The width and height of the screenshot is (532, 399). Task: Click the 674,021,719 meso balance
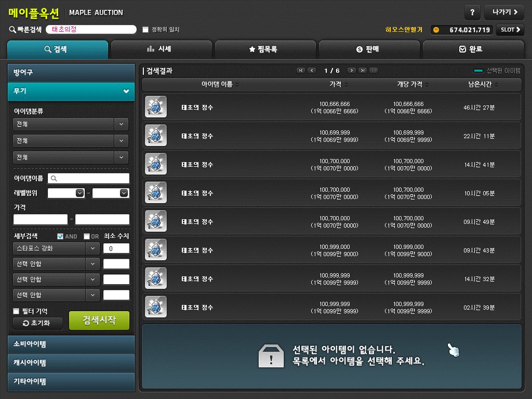tap(470, 30)
